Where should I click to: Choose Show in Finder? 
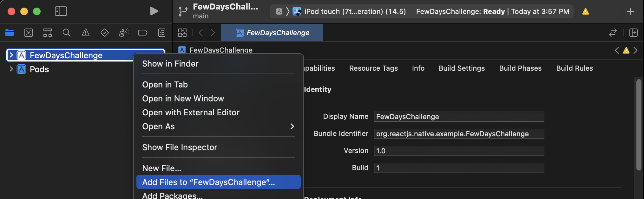[219, 64]
